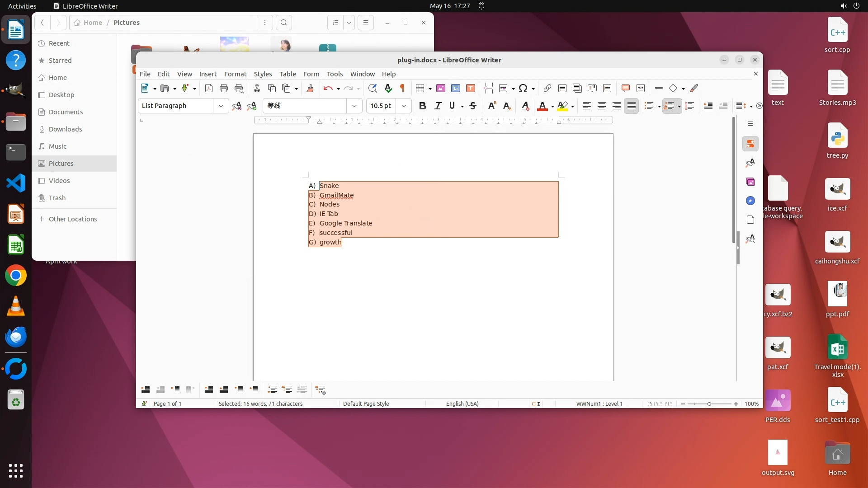
Task: Click the Clone Formatting paintbrush icon
Action: (x=310, y=88)
